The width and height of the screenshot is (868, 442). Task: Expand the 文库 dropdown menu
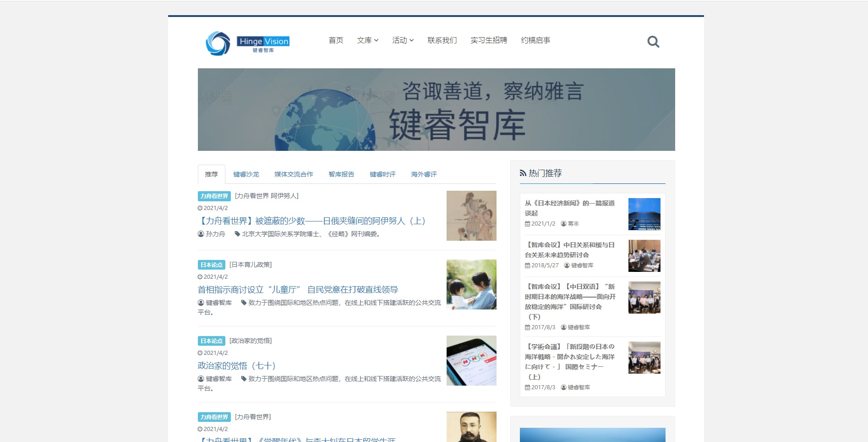click(367, 40)
